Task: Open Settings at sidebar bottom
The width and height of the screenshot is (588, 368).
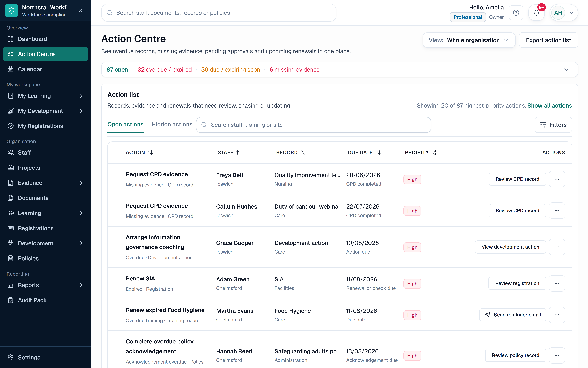Action: (45, 357)
